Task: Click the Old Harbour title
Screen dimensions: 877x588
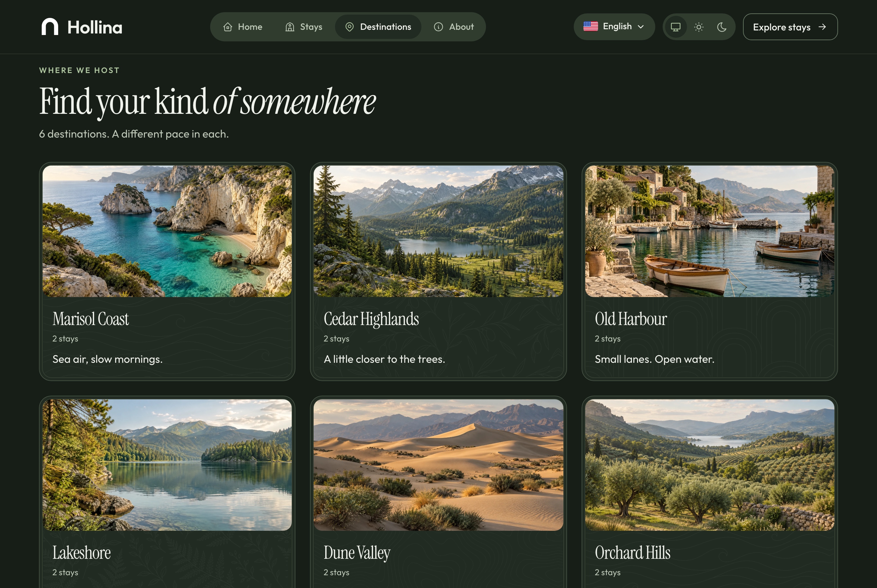Action: click(631, 319)
